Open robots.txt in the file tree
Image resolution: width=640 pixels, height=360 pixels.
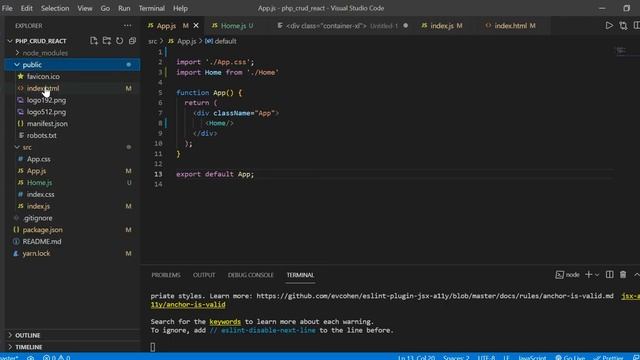coord(42,136)
